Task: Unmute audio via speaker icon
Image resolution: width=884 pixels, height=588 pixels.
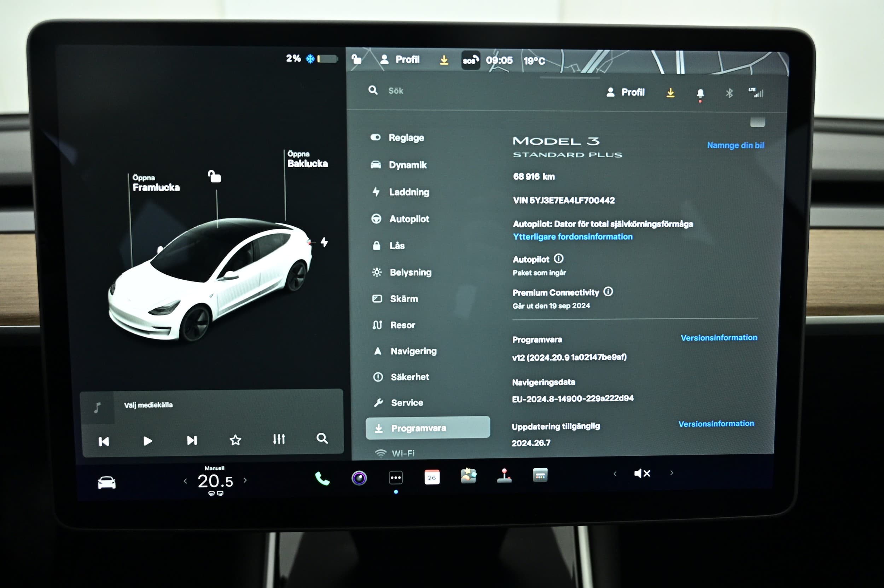Action: pos(642,474)
